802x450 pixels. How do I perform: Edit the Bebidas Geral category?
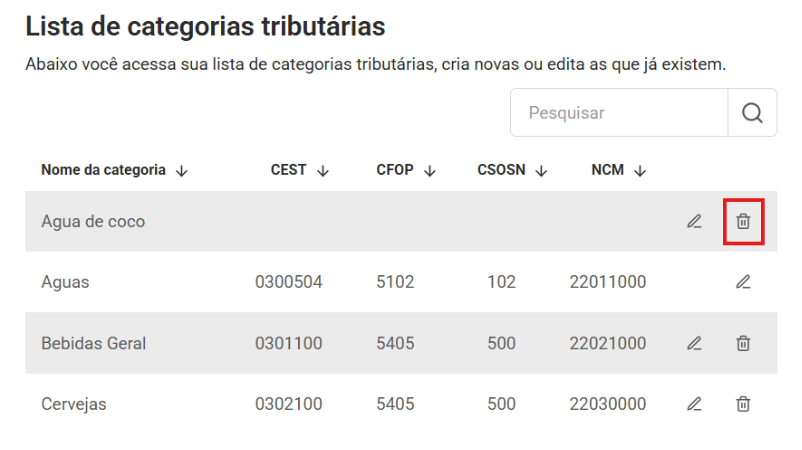click(694, 343)
